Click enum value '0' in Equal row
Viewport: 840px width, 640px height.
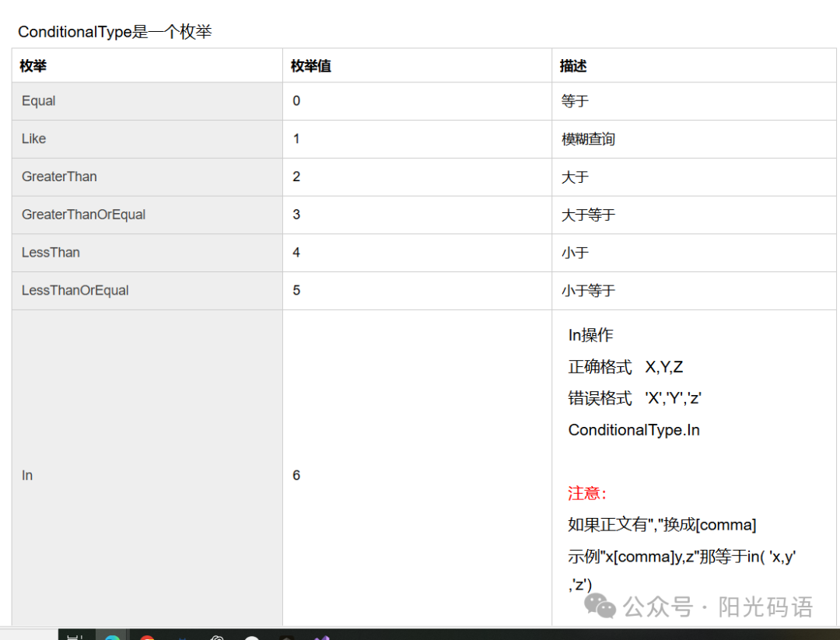pyautogui.click(x=296, y=100)
